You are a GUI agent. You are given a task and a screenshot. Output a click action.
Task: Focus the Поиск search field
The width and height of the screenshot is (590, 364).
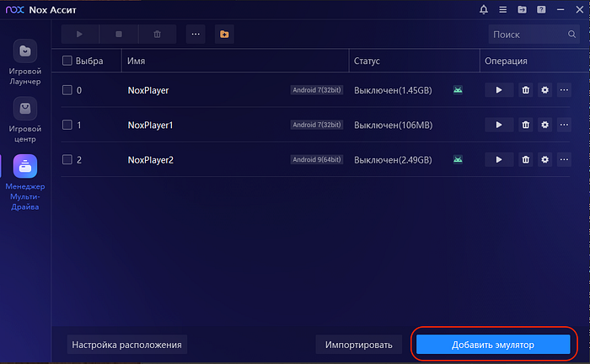(x=534, y=35)
